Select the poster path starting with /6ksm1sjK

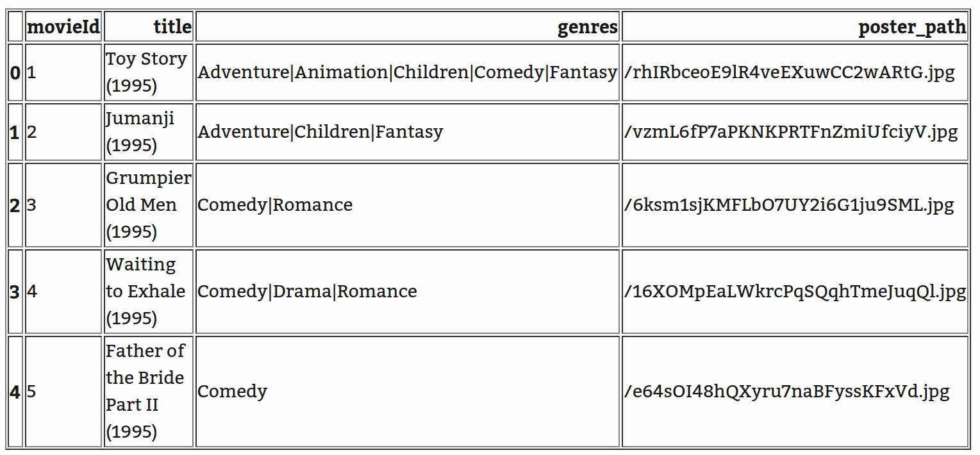click(x=789, y=205)
